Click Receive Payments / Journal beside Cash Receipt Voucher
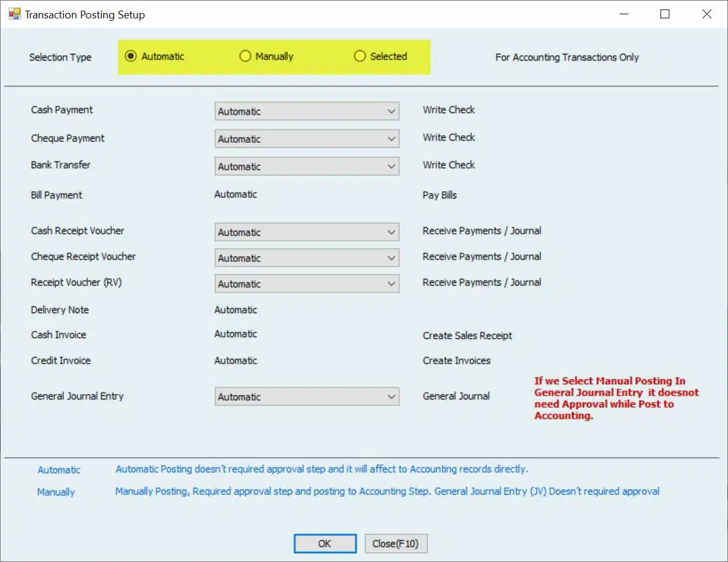Viewport: 728px width, 562px height. tap(482, 231)
